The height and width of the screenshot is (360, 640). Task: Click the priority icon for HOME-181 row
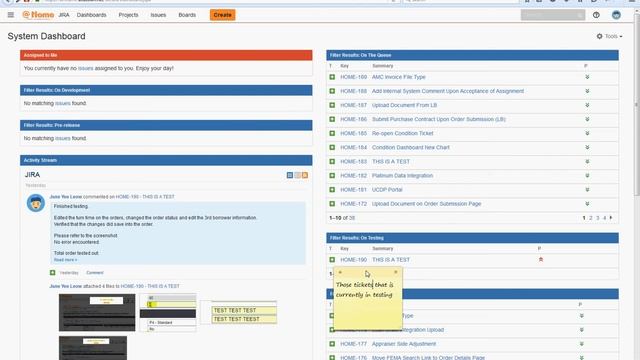[x=587, y=190]
